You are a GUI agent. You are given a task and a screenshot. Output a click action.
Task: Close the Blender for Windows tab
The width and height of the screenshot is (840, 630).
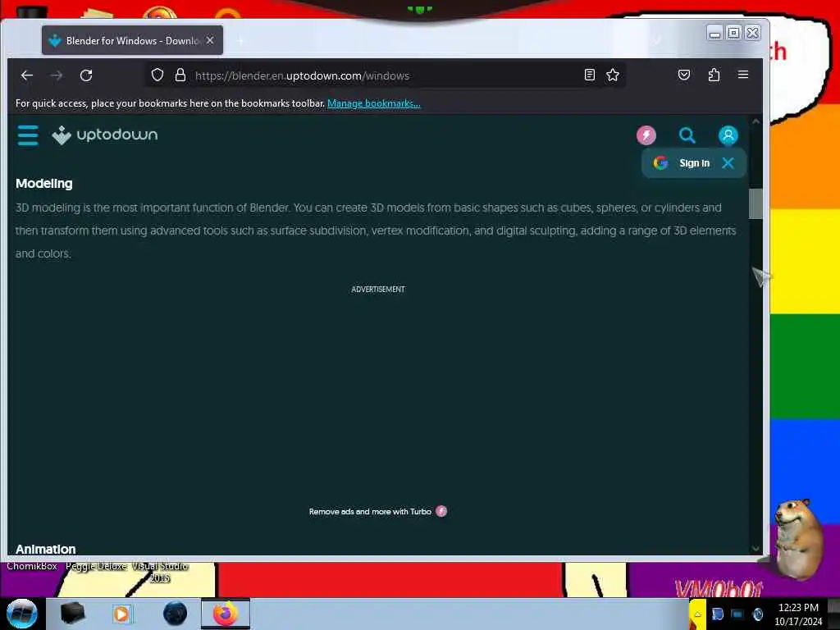click(210, 40)
